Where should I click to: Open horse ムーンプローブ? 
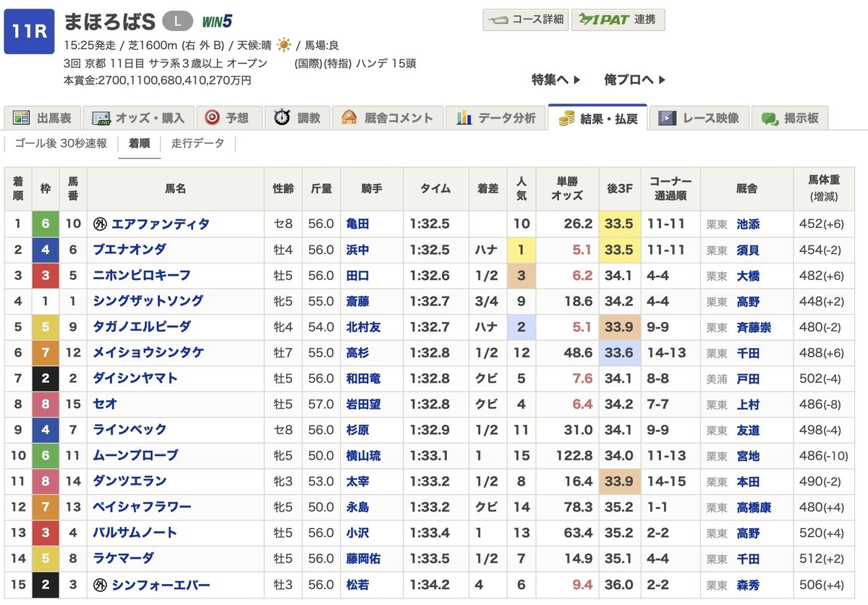pyautogui.click(x=135, y=456)
